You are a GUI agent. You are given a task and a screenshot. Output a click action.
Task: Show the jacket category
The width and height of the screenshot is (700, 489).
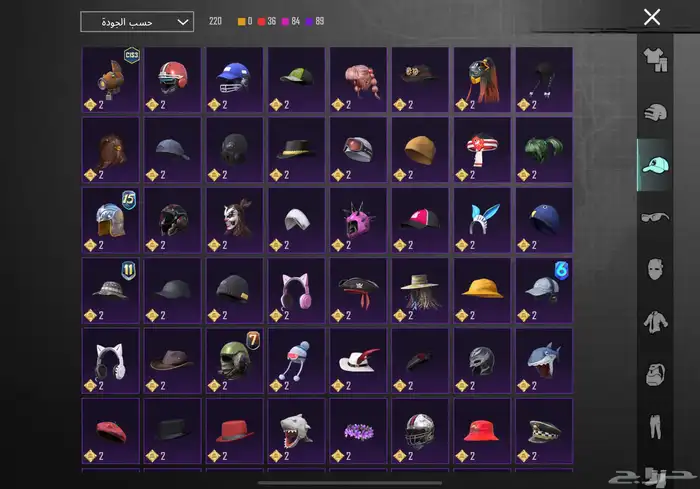[655, 322]
